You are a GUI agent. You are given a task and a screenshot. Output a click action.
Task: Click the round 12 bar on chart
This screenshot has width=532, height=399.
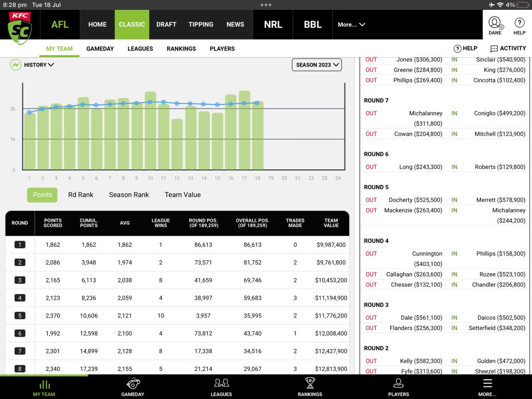pyautogui.click(x=177, y=144)
